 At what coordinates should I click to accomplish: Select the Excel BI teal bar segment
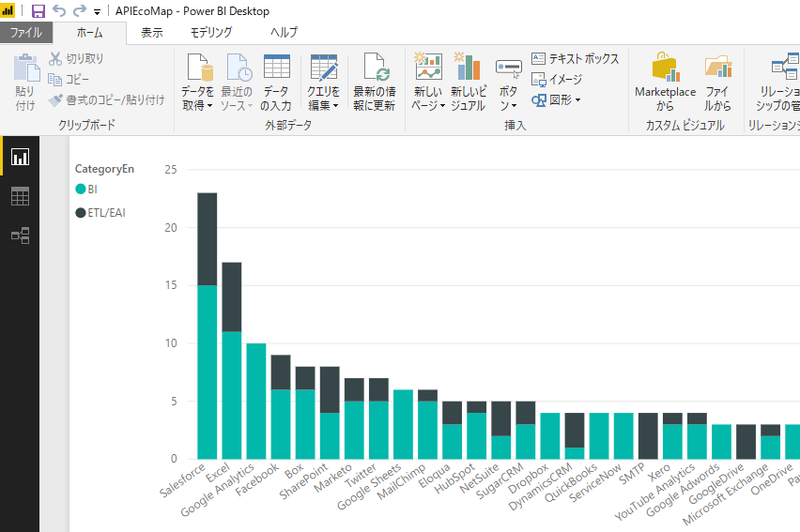[232, 395]
